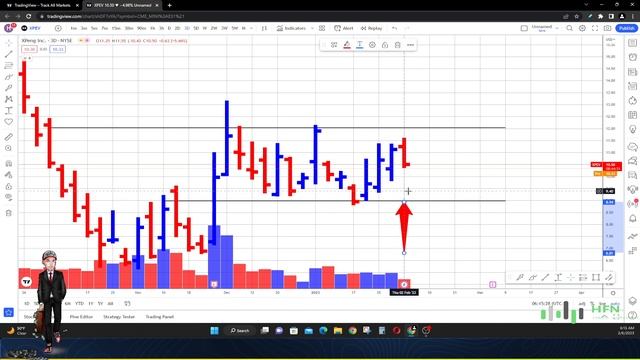640x360 pixels.
Task: Click the trash remove icon in floating toolbar
Action: (398, 45)
